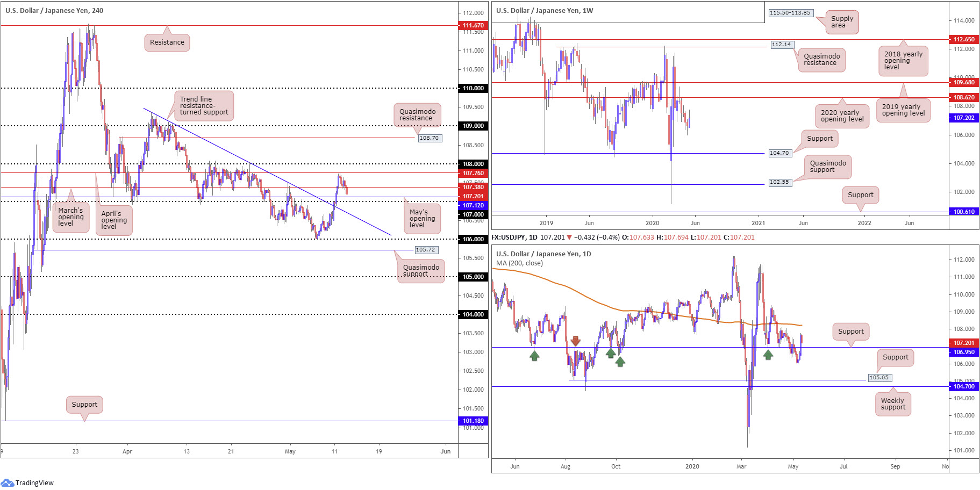This screenshot has width=980, height=490.
Task: Click the 240 chart title text
Action: point(54,10)
